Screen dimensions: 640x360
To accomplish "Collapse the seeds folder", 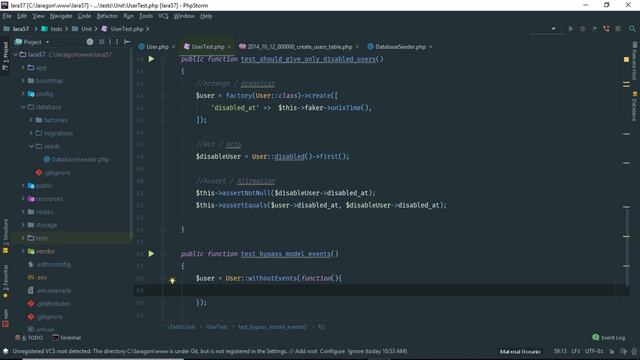I will click(31, 146).
